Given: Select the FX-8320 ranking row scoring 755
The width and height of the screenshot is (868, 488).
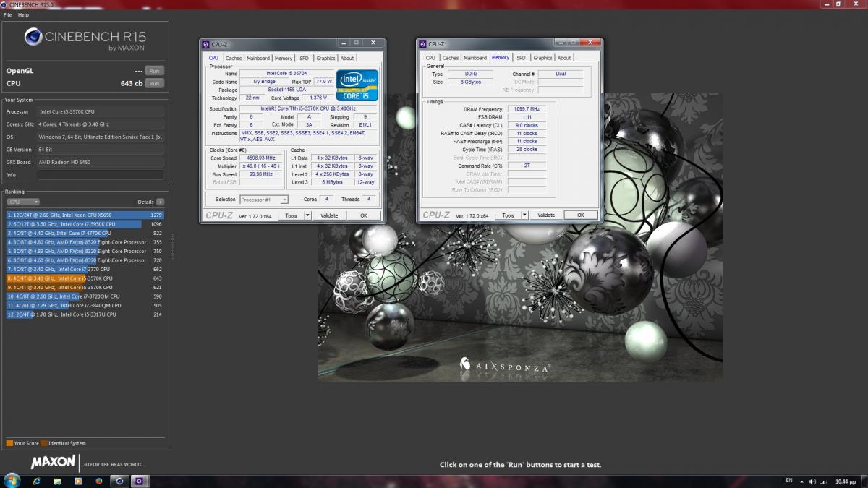Looking at the screenshot, I should [x=85, y=242].
